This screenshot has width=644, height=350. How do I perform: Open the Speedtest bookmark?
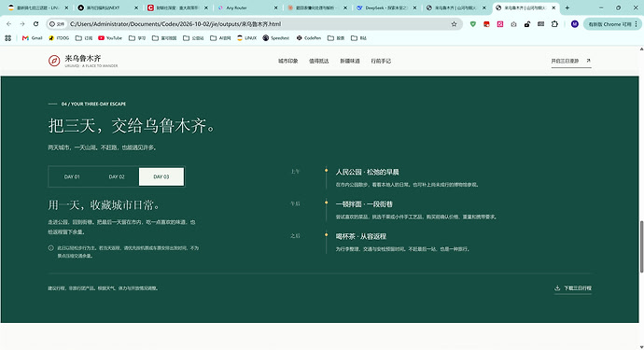[276, 37]
